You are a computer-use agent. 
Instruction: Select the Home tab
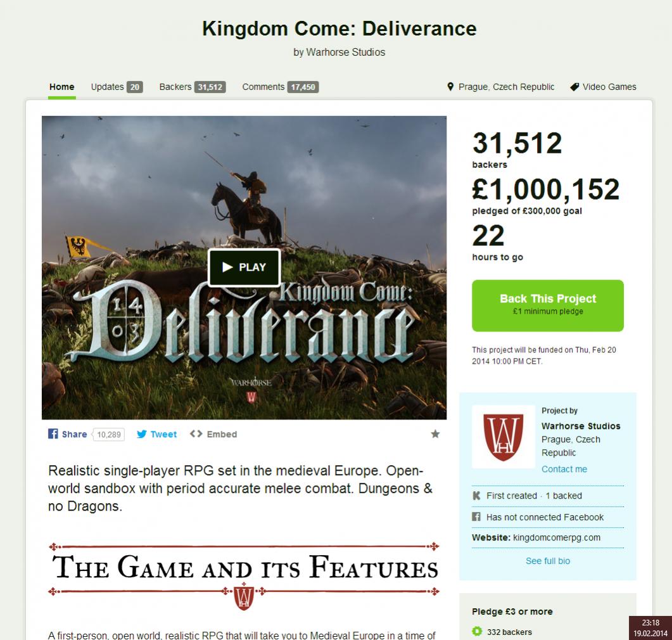[61, 87]
